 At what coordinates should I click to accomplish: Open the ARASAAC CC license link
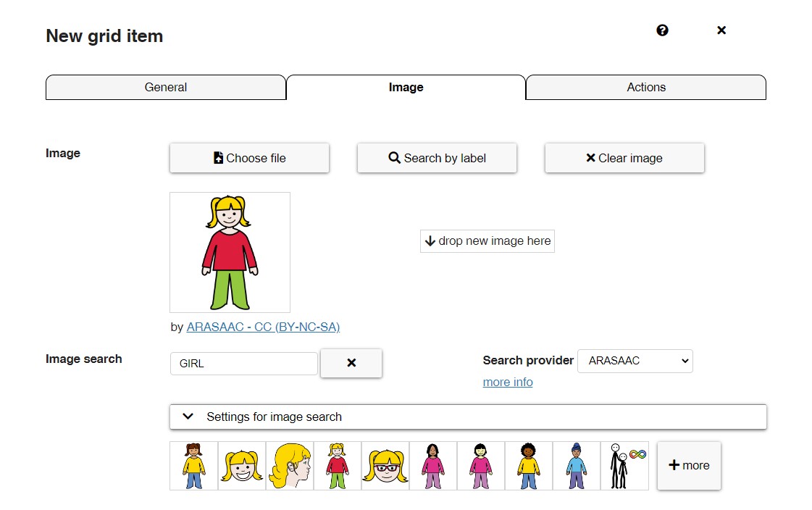coord(264,327)
